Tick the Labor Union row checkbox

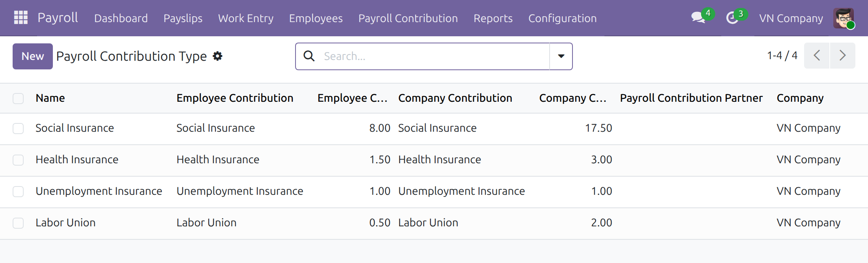point(18,223)
